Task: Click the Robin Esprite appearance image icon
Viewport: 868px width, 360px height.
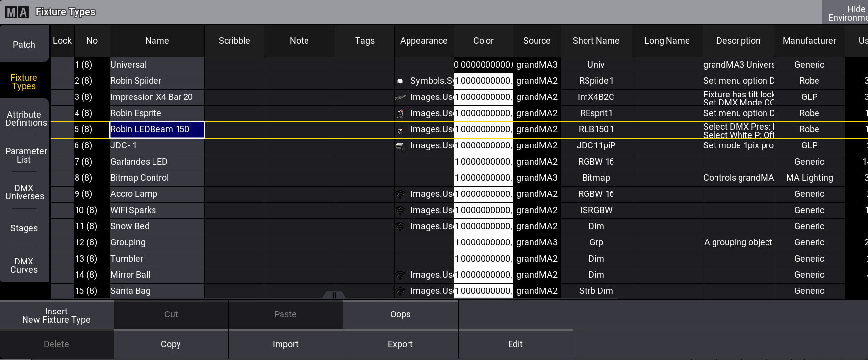Action: tap(400, 113)
